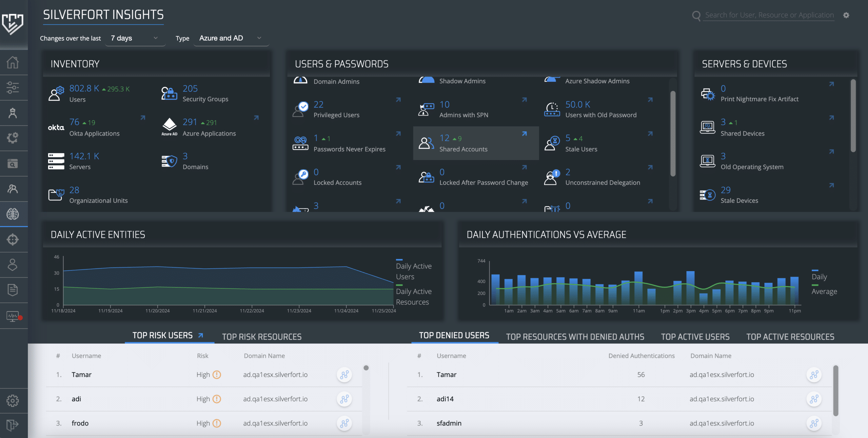Select Top Resources With Denied Auths tab
This screenshot has width=868, height=438.
(575, 337)
